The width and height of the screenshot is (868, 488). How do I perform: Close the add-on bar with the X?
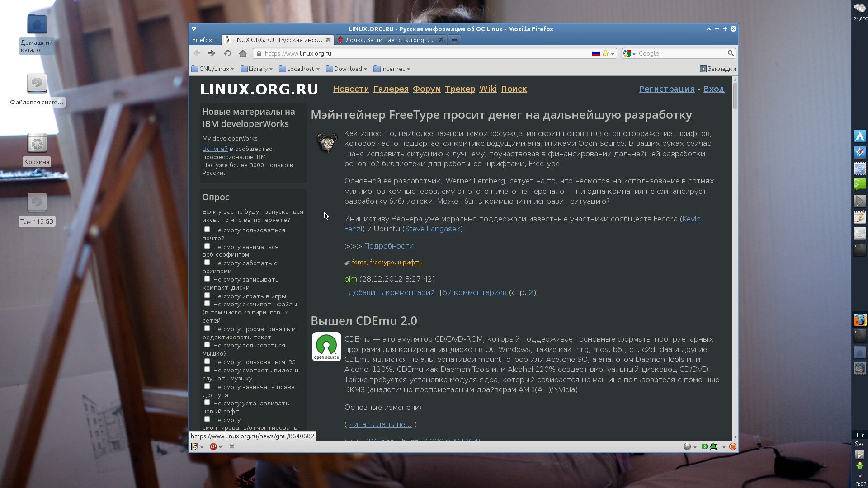coord(232,446)
